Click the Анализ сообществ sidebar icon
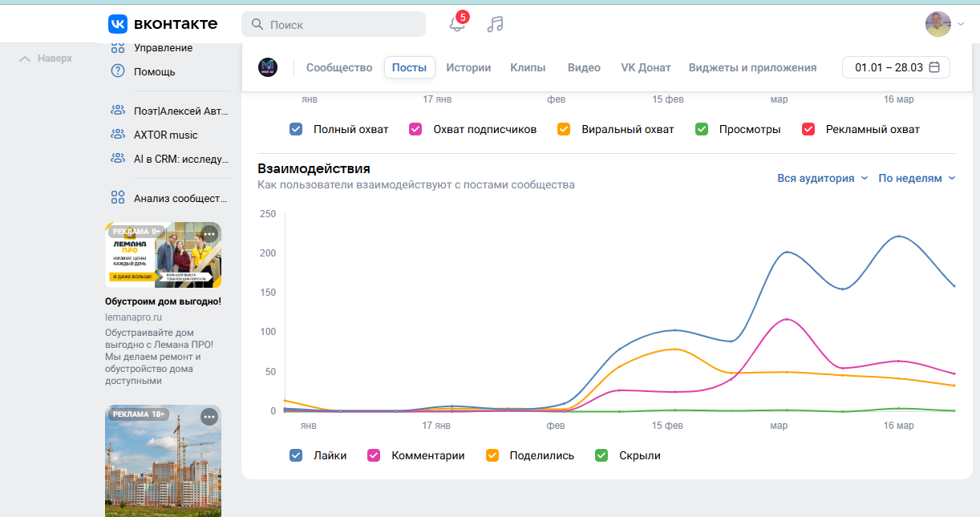This screenshot has height=517, width=980. [x=118, y=197]
